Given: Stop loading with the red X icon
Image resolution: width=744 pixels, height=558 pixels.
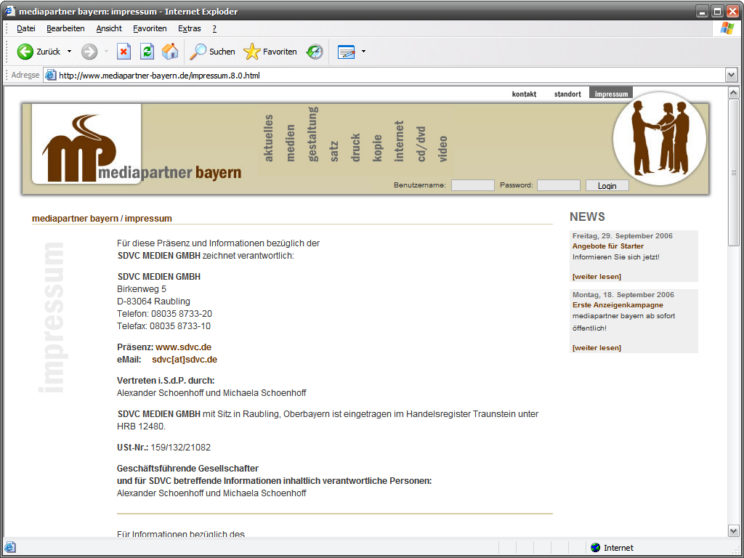Looking at the screenshot, I should 124,51.
